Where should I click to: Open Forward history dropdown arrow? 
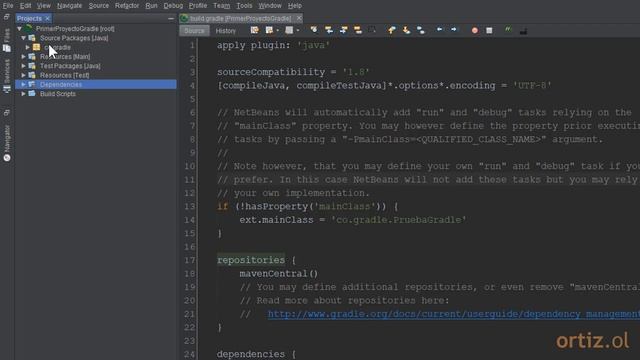coord(298,30)
